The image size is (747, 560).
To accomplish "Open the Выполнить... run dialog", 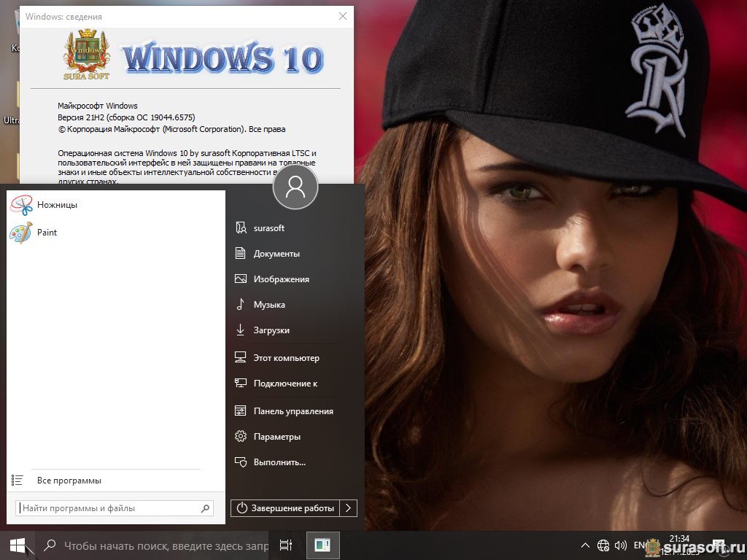I will pos(279,462).
